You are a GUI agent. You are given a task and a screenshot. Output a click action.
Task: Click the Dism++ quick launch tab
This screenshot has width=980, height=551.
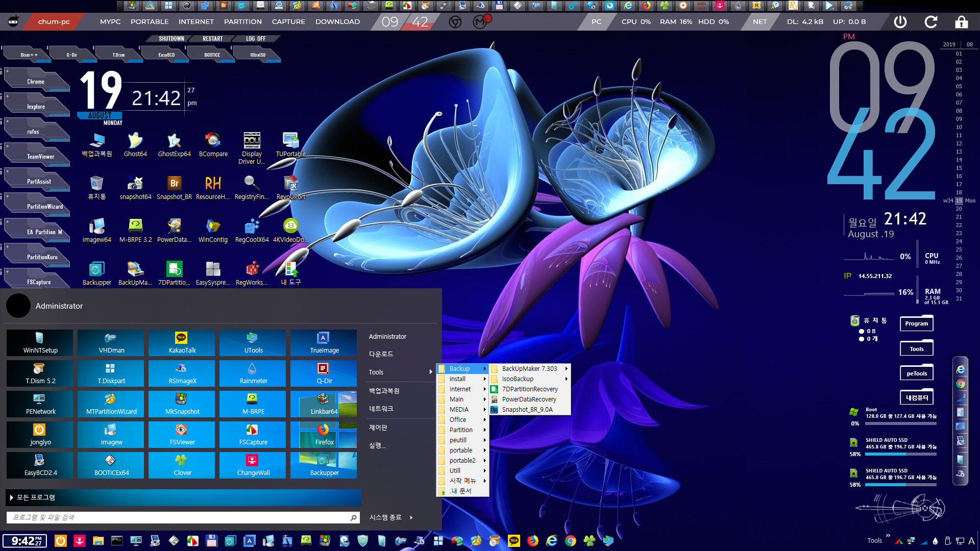click(x=29, y=55)
